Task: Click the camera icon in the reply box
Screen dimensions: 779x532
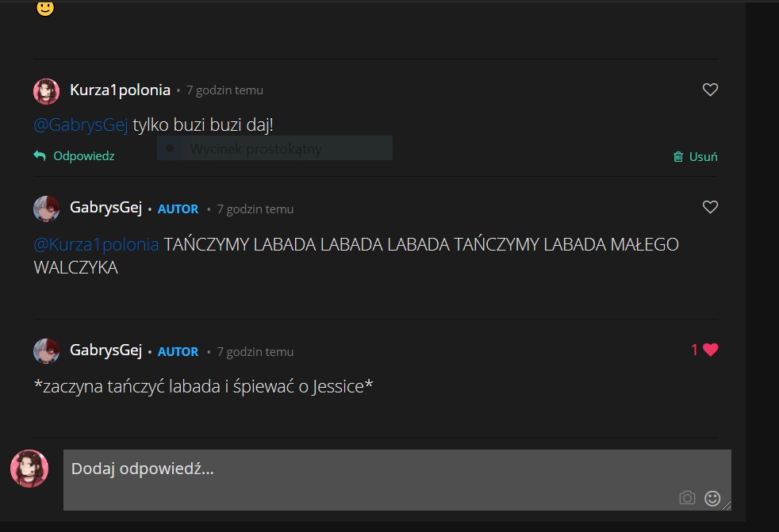Action: [687, 498]
